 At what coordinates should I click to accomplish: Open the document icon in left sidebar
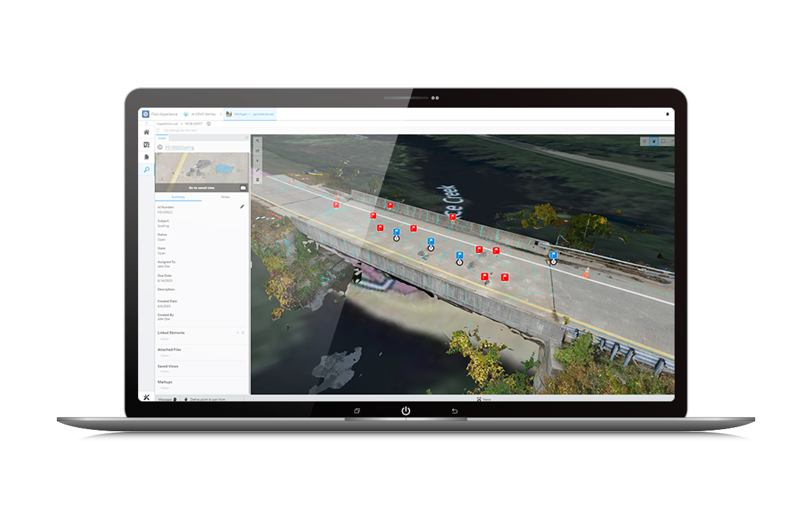[x=146, y=157]
